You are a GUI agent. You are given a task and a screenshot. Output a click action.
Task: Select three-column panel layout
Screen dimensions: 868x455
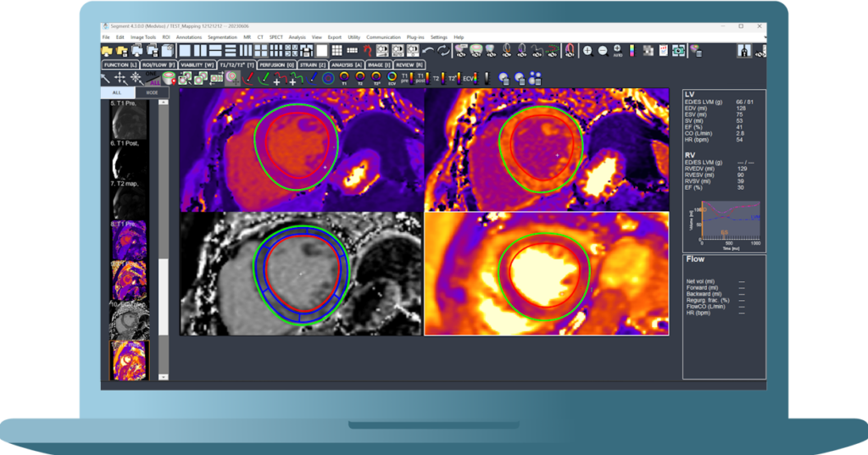tap(246, 51)
